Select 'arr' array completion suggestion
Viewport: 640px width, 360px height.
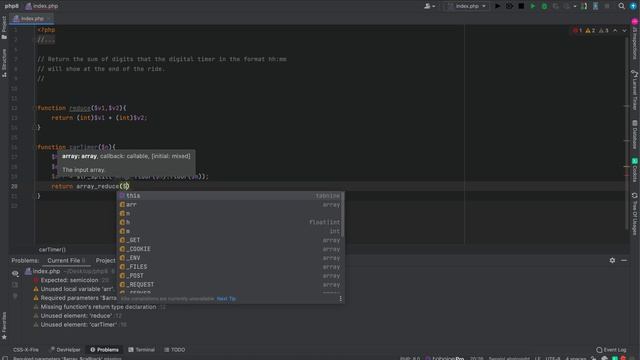click(x=230, y=204)
